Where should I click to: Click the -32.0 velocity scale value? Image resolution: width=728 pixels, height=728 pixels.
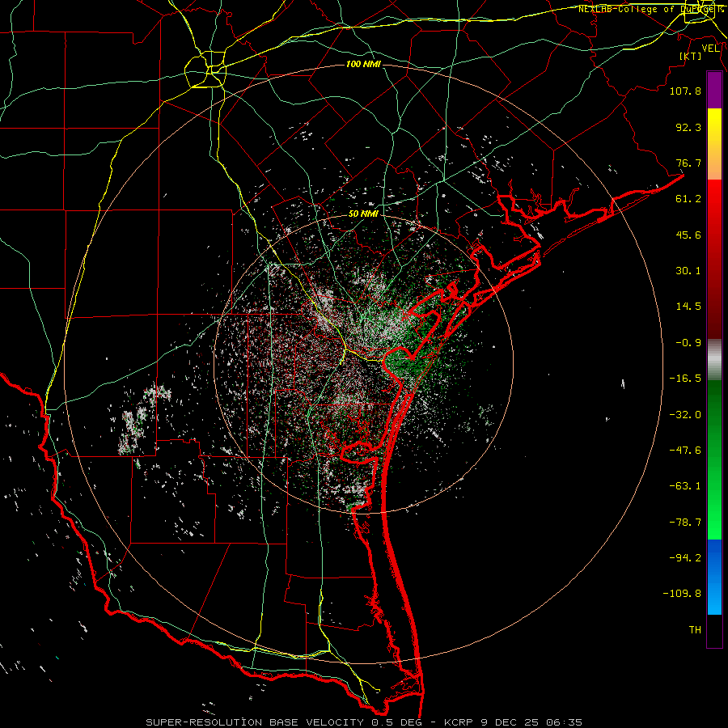pyautogui.click(x=685, y=415)
